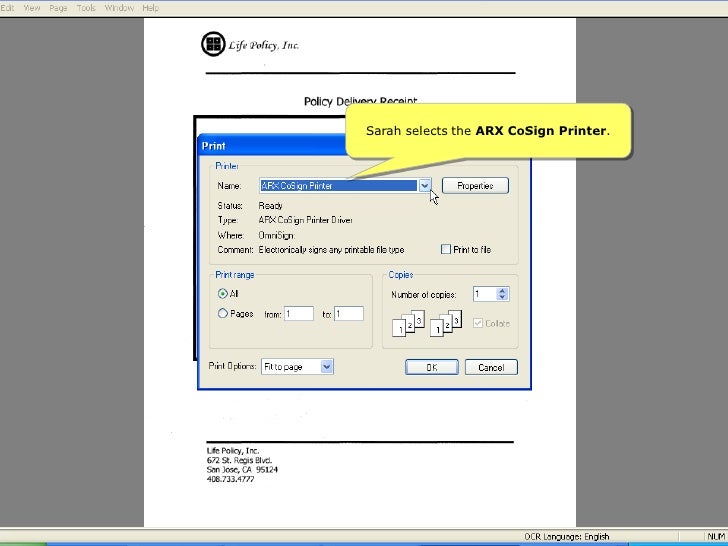Screen dimensions: 728x546
Task: Open the Tools menu
Action: click(86, 8)
